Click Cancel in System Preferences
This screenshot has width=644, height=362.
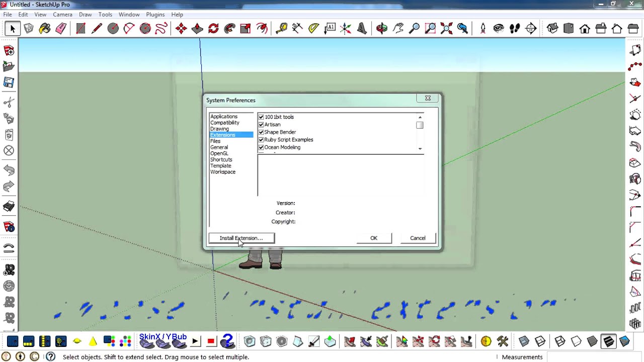pyautogui.click(x=418, y=238)
